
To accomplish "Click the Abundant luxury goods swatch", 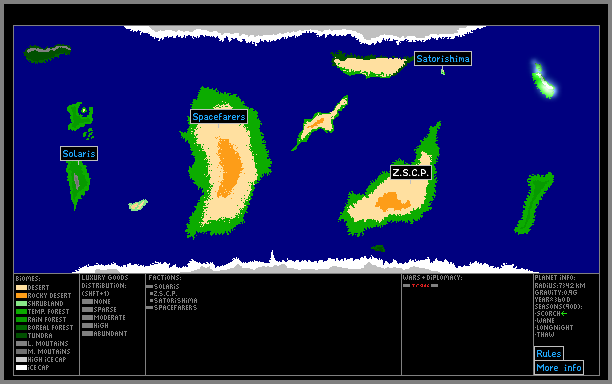I will pyautogui.click(x=87, y=334).
